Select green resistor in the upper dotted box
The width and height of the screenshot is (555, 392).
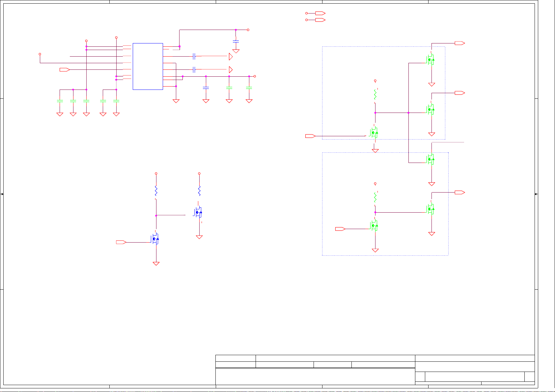pos(375,95)
